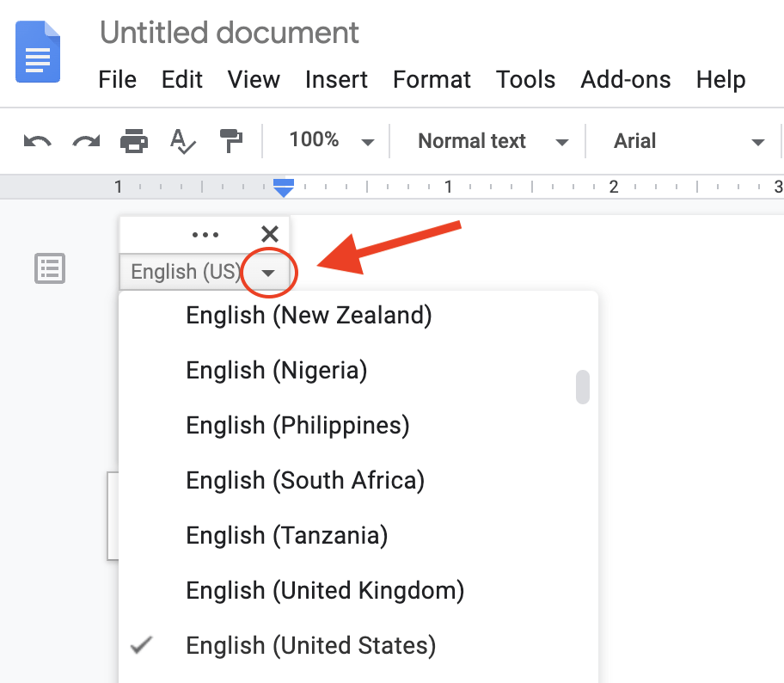
Task: Run spelling and grammar check icon
Action: click(182, 141)
